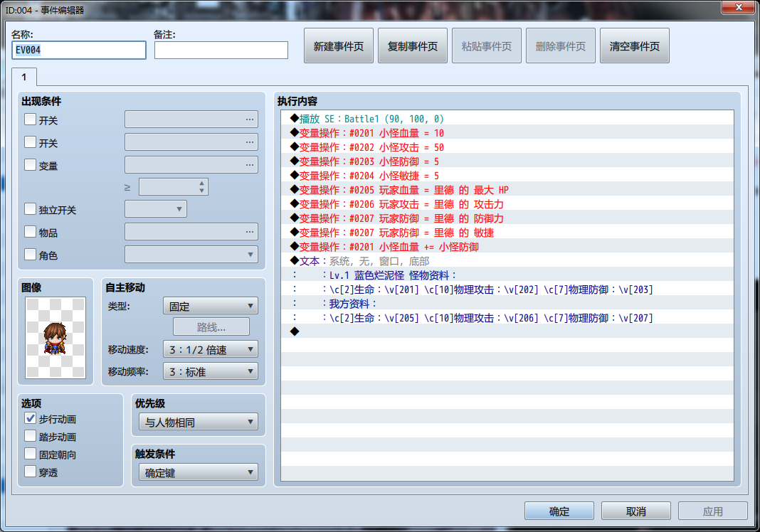Select event page tab 1
Viewport: 760px width, 532px height.
coord(23,77)
